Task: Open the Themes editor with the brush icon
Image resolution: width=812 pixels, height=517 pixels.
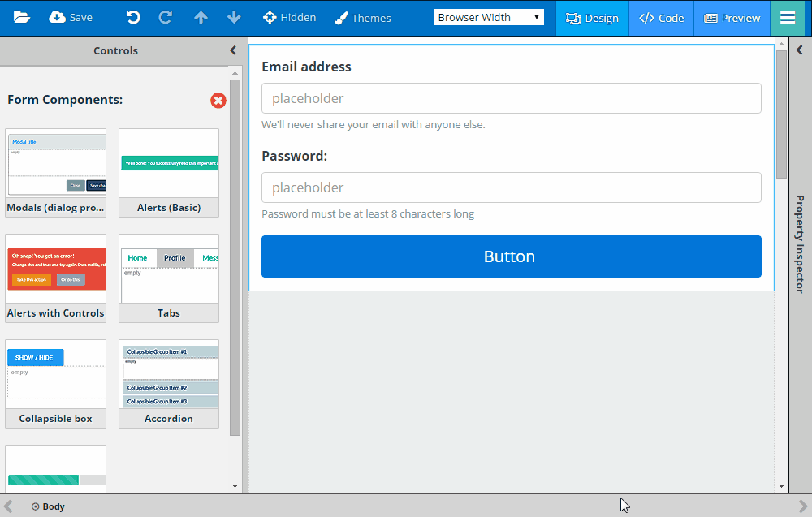Action: click(x=362, y=17)
